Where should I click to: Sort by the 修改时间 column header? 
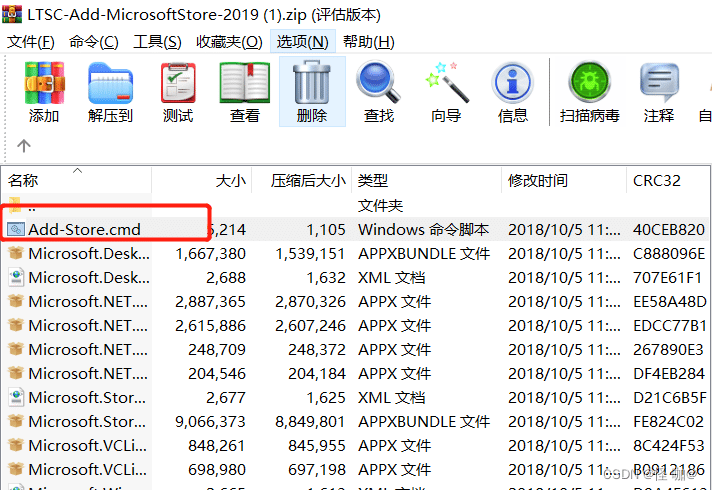564,181
